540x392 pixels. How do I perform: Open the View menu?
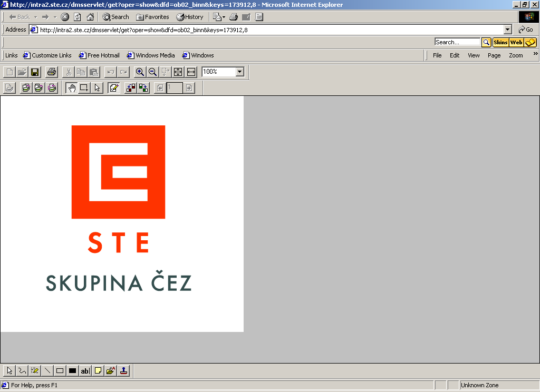[474, 55]
